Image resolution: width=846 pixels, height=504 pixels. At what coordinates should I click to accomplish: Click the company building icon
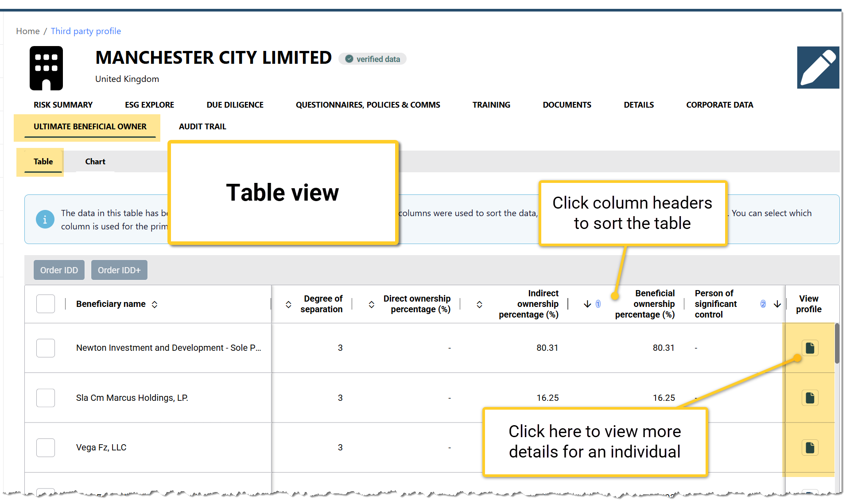46,68
